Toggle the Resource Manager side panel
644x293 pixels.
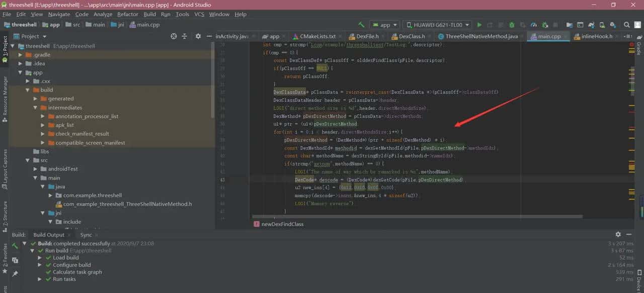click(x=5, y=99)
